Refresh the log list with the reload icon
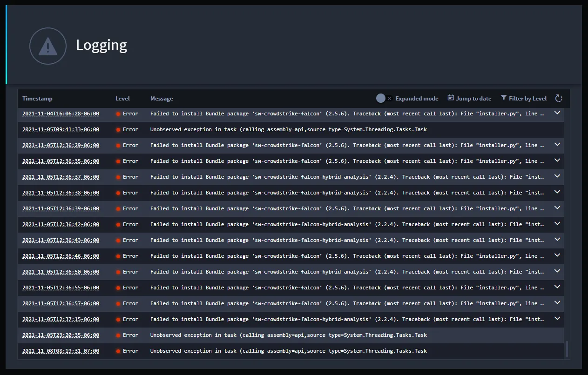The width and height of the screenshot is (588, 375). (x=559, y=98)
